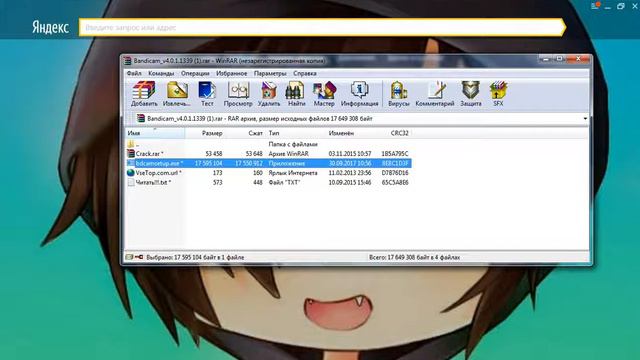This screenshot has height=360, width=640.
Task: Select the parent folder ".." entry
Action: click(x=133, y=144)
